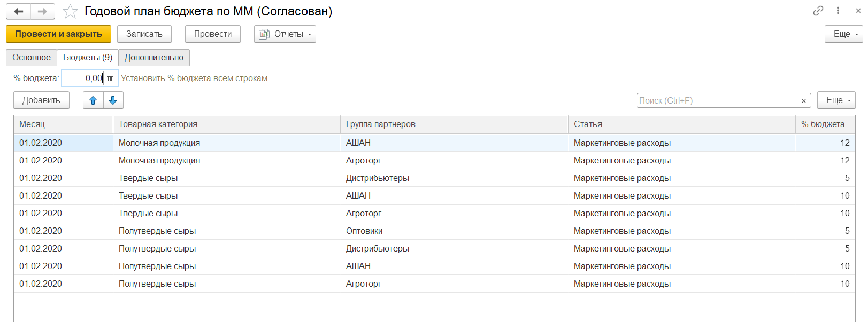Switch to the Основное tab

(32, 58)
